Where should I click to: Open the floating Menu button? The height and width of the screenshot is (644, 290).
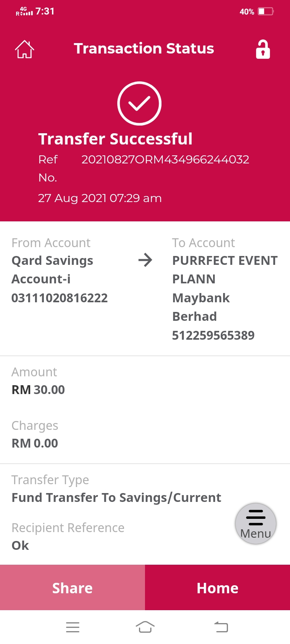tap(256, 524)
